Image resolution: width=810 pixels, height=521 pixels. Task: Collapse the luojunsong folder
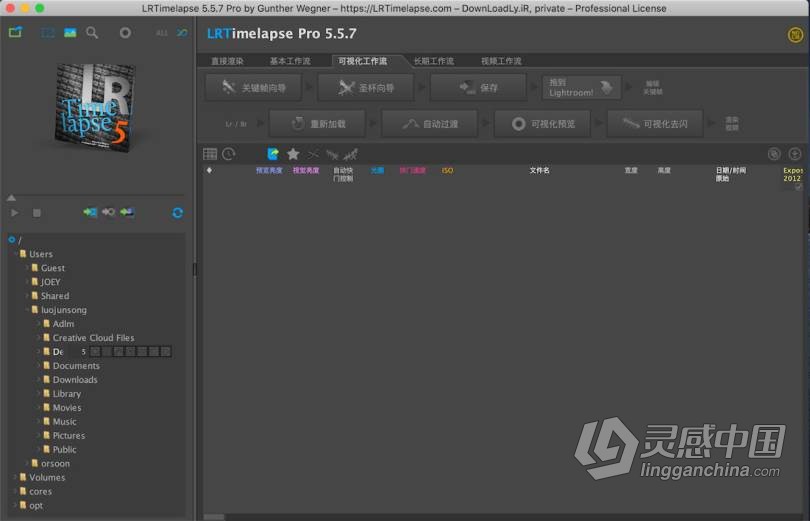[x=27, y=310]
